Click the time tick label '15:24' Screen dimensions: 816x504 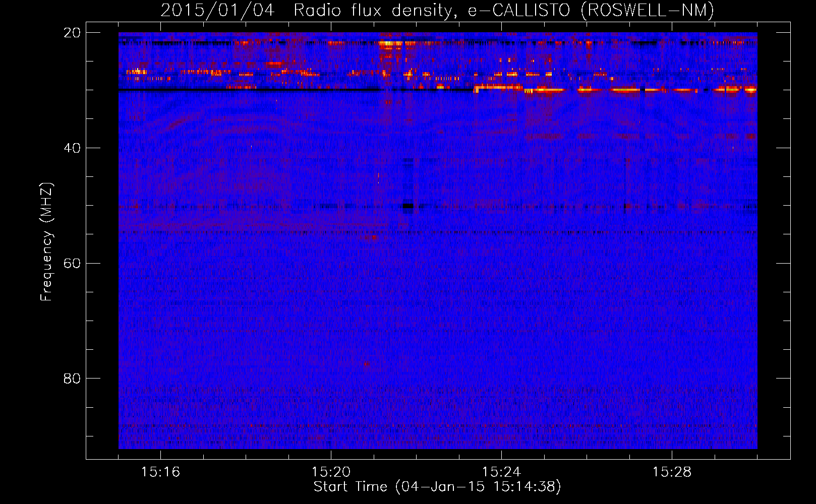click(501, 472)
